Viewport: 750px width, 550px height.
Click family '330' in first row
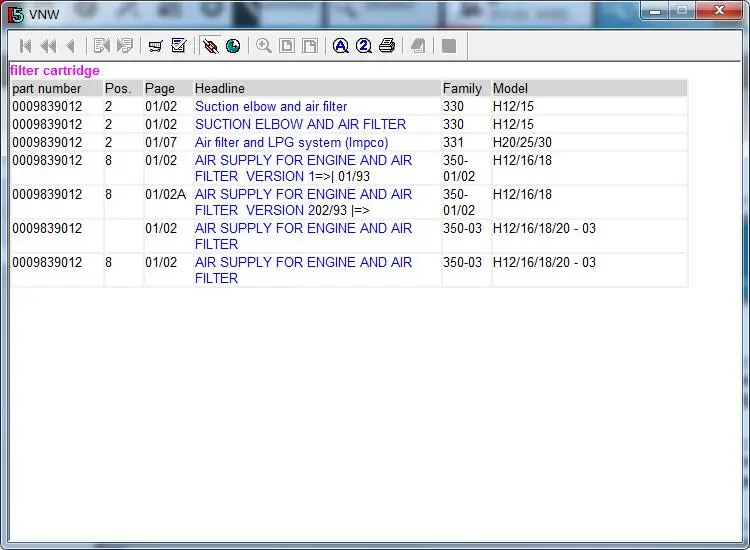coord(453,106)
